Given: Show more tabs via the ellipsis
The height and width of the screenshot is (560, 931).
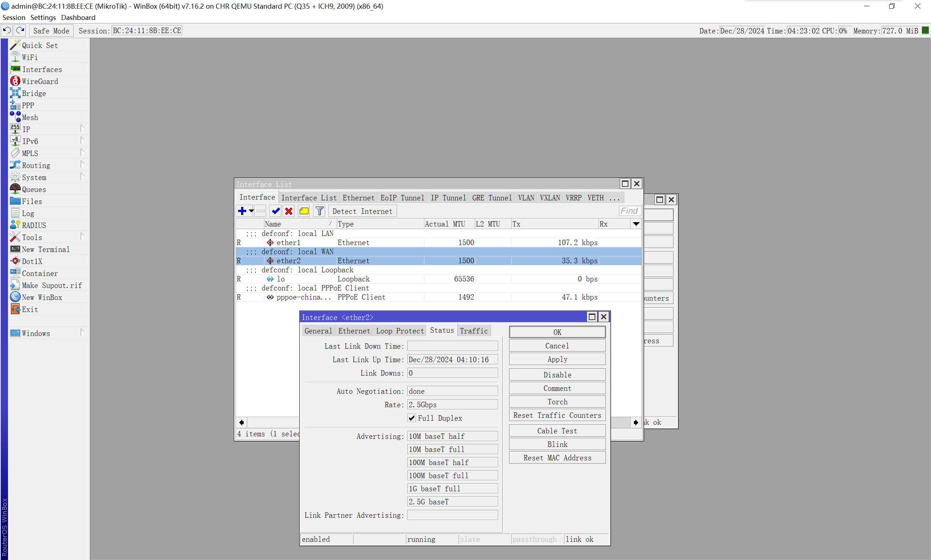Looking at the screenshot, I should pyautogui.click(x=614, y=198).
